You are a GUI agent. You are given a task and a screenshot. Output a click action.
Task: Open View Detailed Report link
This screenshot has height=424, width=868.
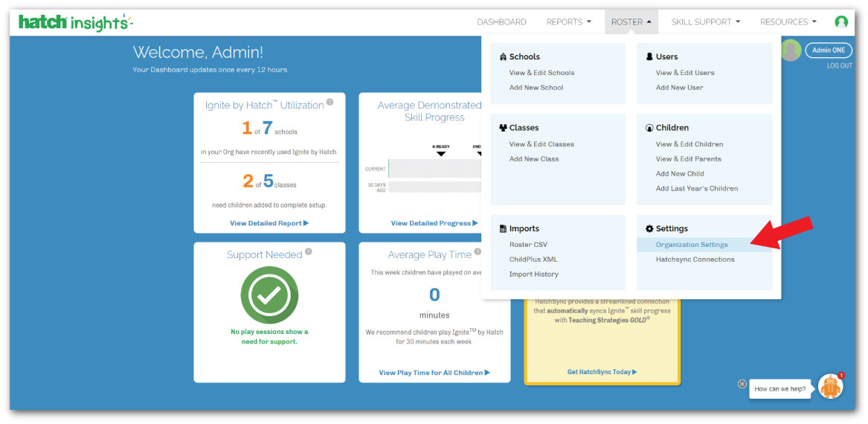click(269, 223)
